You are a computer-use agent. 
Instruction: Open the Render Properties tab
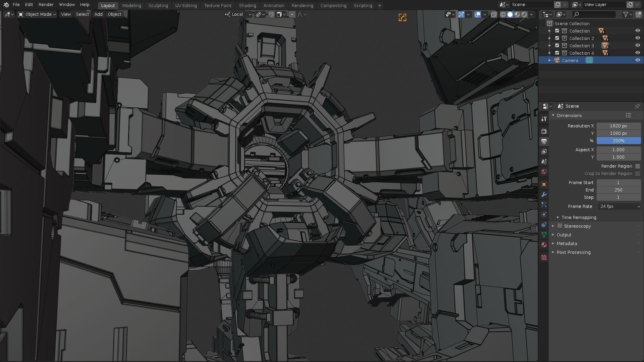coord(544,131)
